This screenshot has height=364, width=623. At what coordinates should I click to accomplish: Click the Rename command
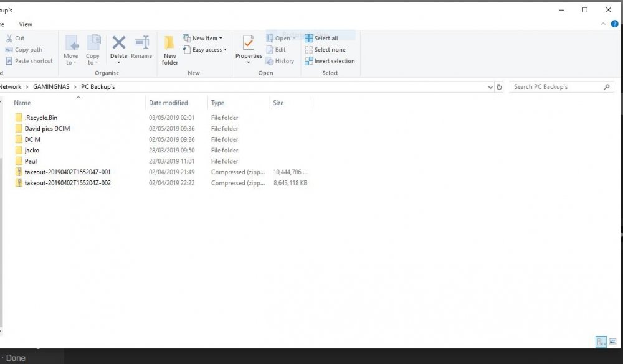coord(141,47)
